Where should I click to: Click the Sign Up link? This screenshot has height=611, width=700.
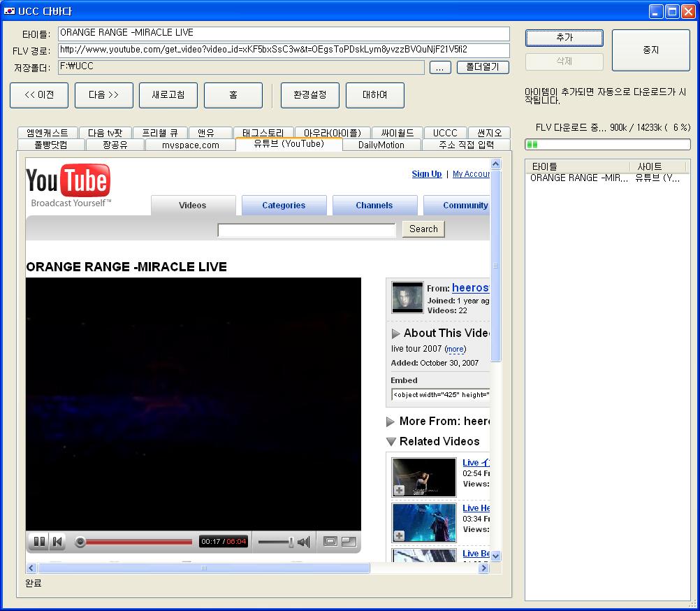coord(427,174)
